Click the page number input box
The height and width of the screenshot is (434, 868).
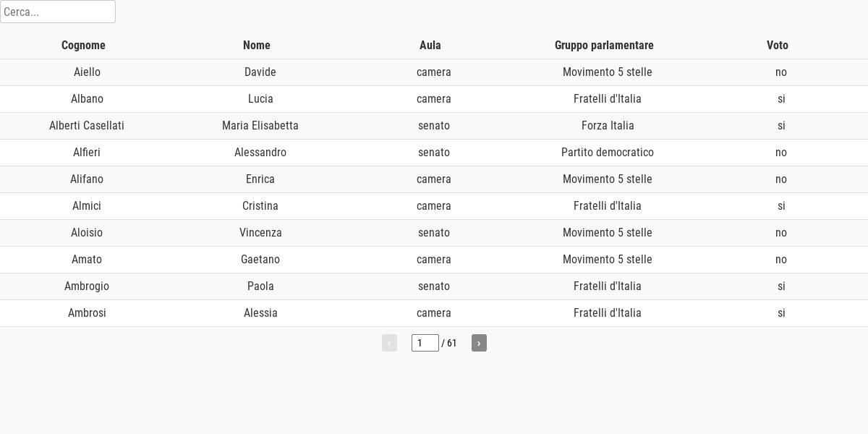[x=425, y=343]
